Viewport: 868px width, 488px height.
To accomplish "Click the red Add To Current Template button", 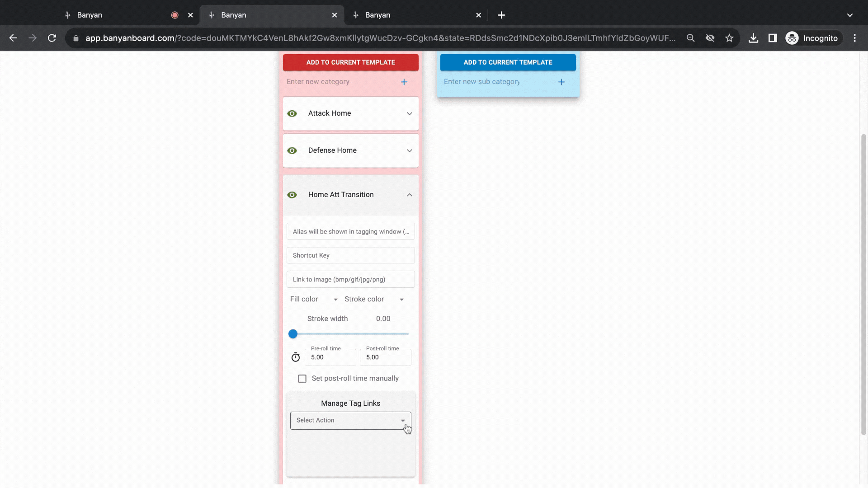I will (351, 62).
